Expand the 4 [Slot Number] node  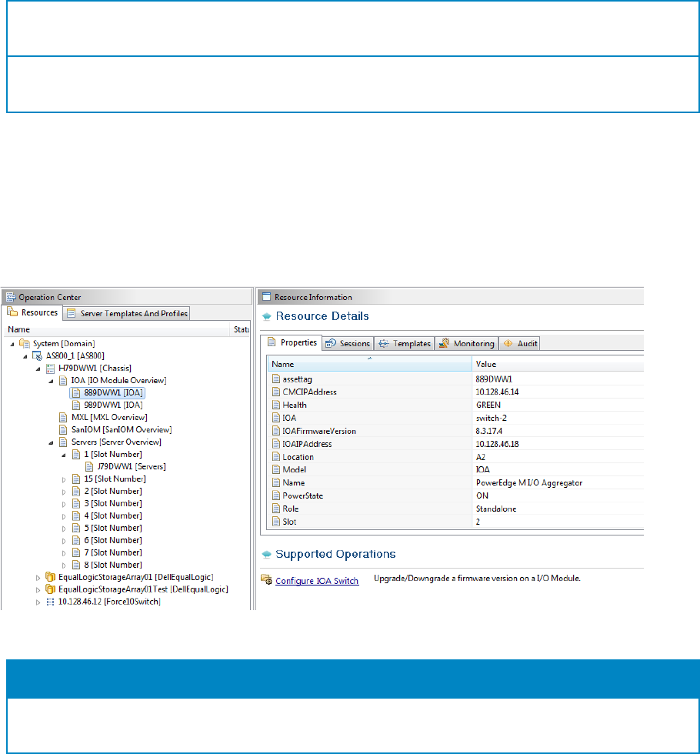63,516
